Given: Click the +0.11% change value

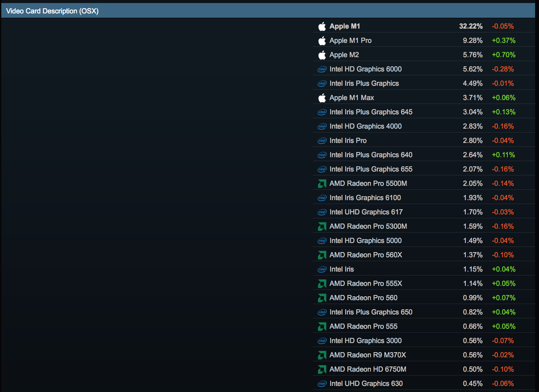Looking at the screenshot, I should click(x=503, y=155).
